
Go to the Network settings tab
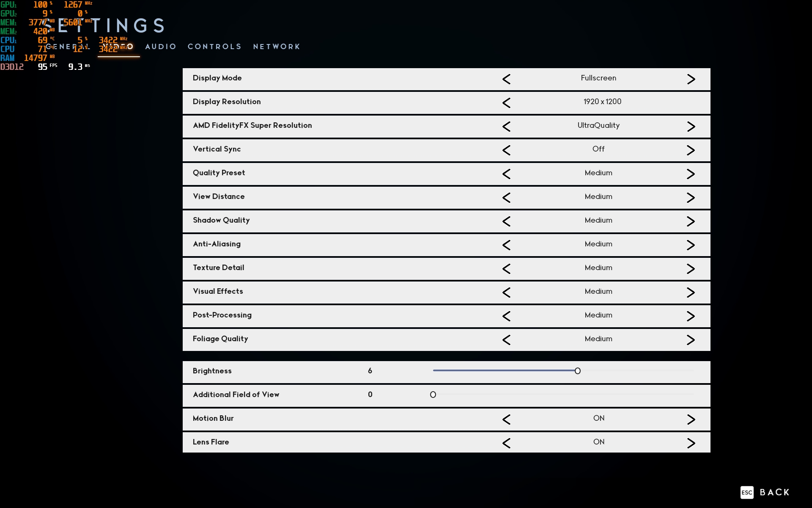coord(277,47)
